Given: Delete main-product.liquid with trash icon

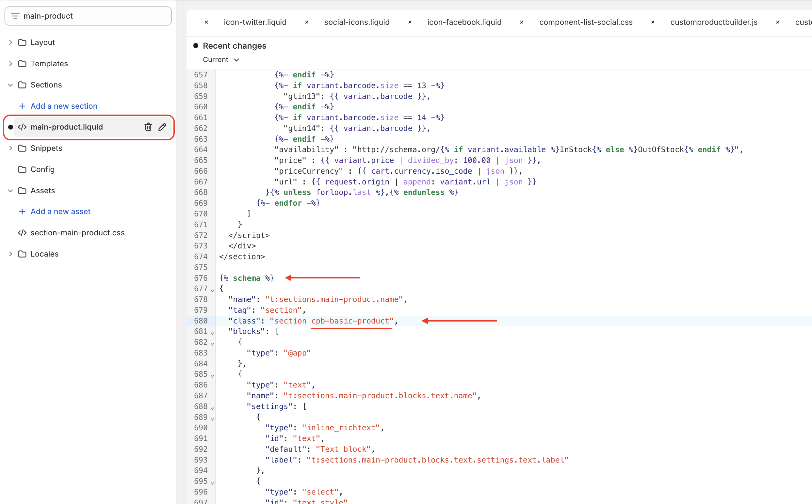Looking at the screenshot, I should (148, 127).
